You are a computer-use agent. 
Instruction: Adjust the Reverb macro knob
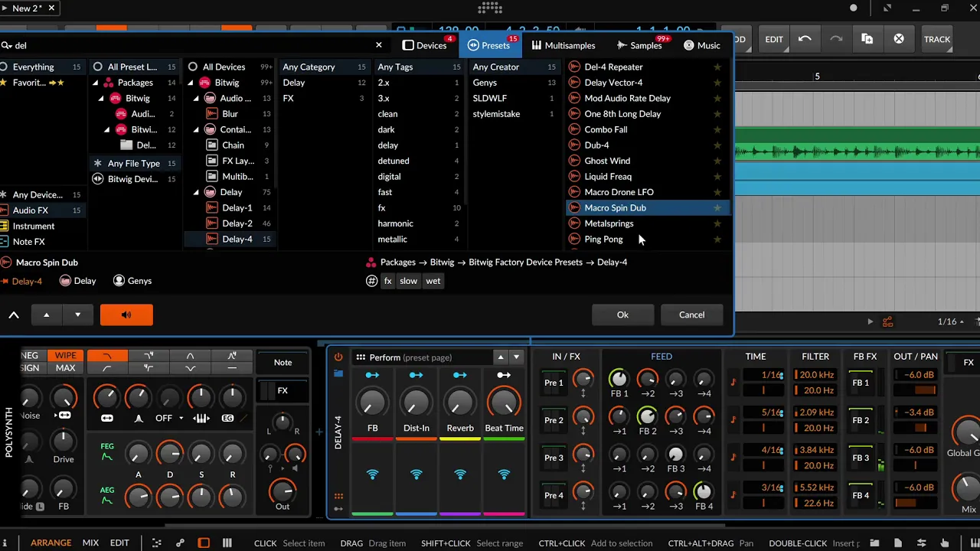tap(460, 402)
